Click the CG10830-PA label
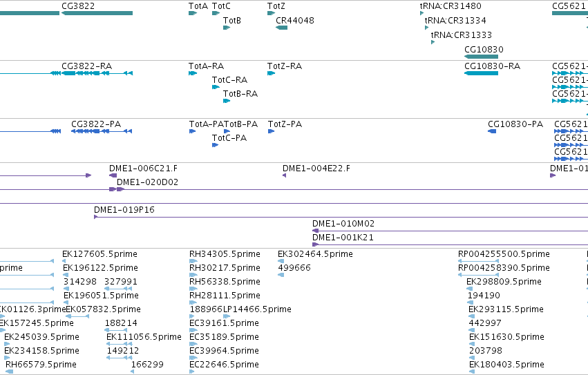The image size is (588, 375). pyautogui.click(x=515, y=124)
